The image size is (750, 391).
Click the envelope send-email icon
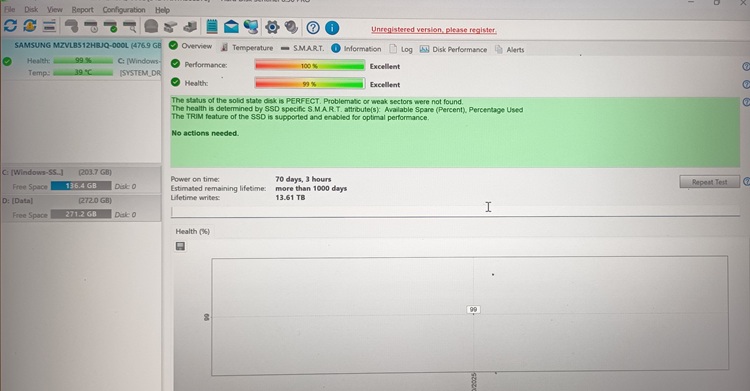[x=231, y=27]
